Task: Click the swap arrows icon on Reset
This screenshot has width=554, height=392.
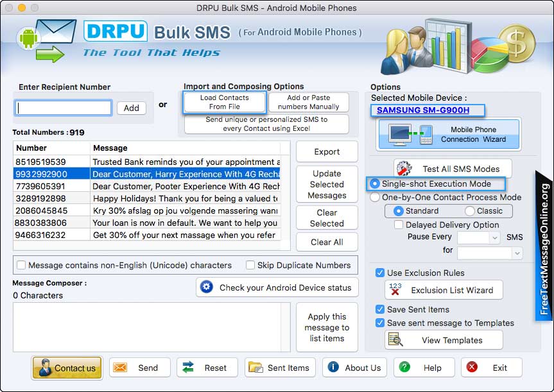Action: click(x=188, y=367)
